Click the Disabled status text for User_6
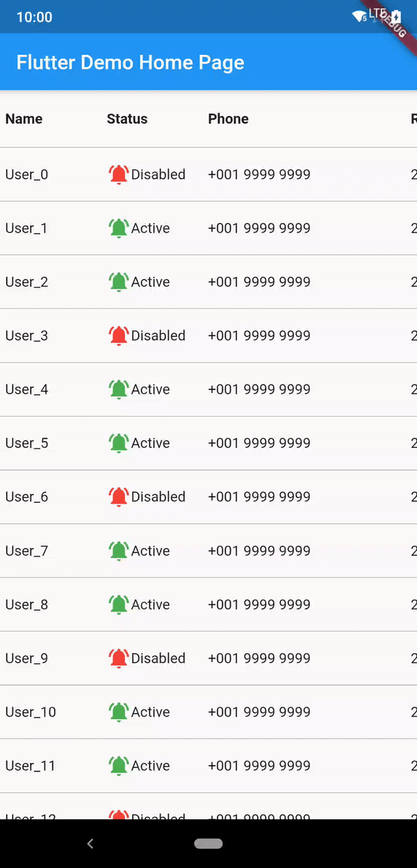 [x=158, y=497]
